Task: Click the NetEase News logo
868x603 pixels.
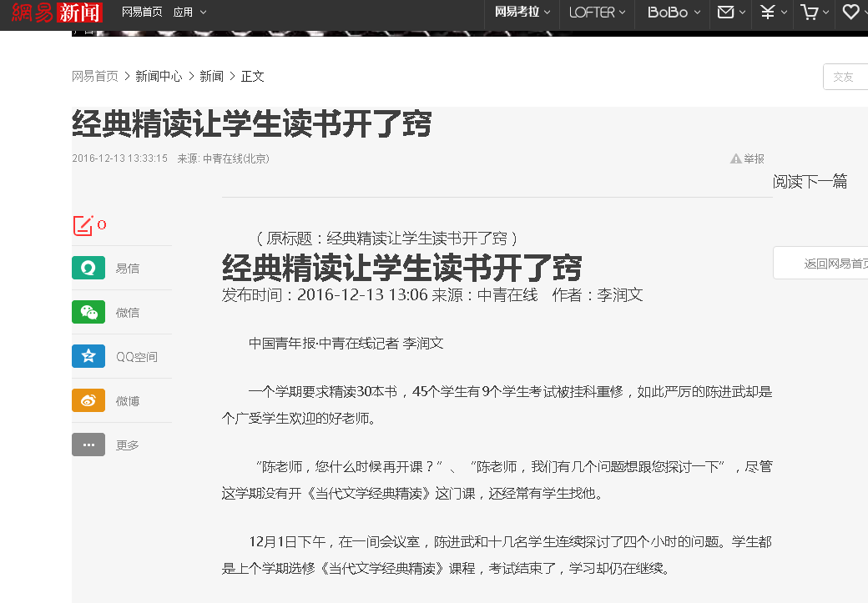Action: pyautogui.click(x=57, y=13)
